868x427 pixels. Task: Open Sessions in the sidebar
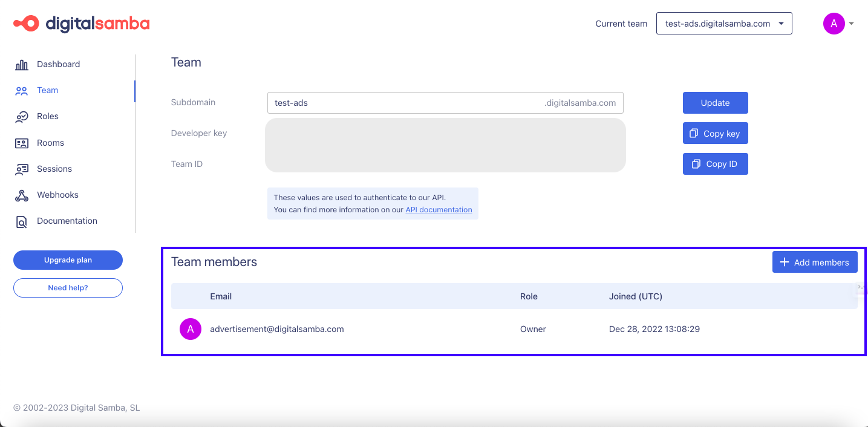tap(54, 169)
